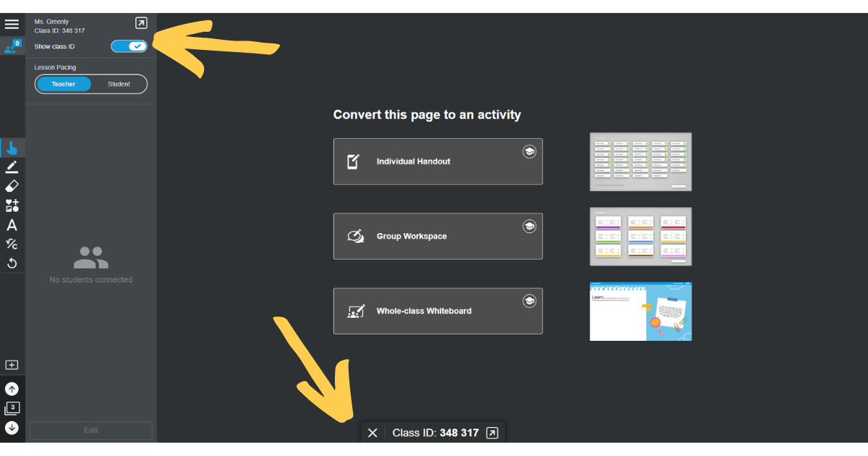Open the stickers and media tool
This screenshot has width=868, height=456.
tap(12, 205)
